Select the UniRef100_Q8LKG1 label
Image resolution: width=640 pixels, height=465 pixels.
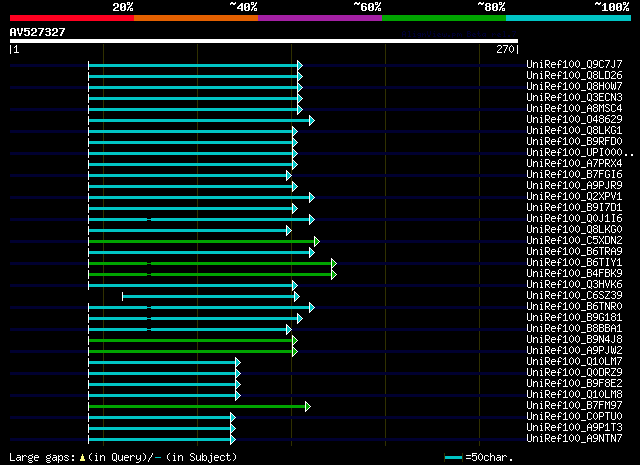pos(574,130)
